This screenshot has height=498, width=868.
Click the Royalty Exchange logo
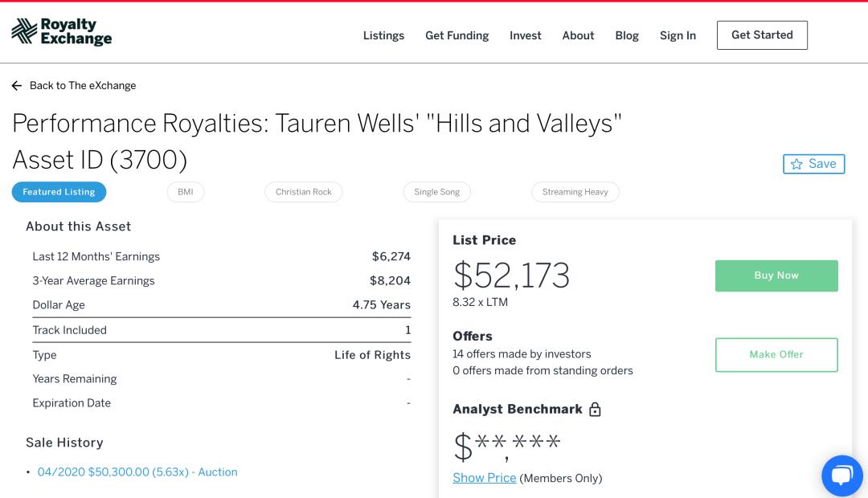pyautogui.click(x=61, y=32)
